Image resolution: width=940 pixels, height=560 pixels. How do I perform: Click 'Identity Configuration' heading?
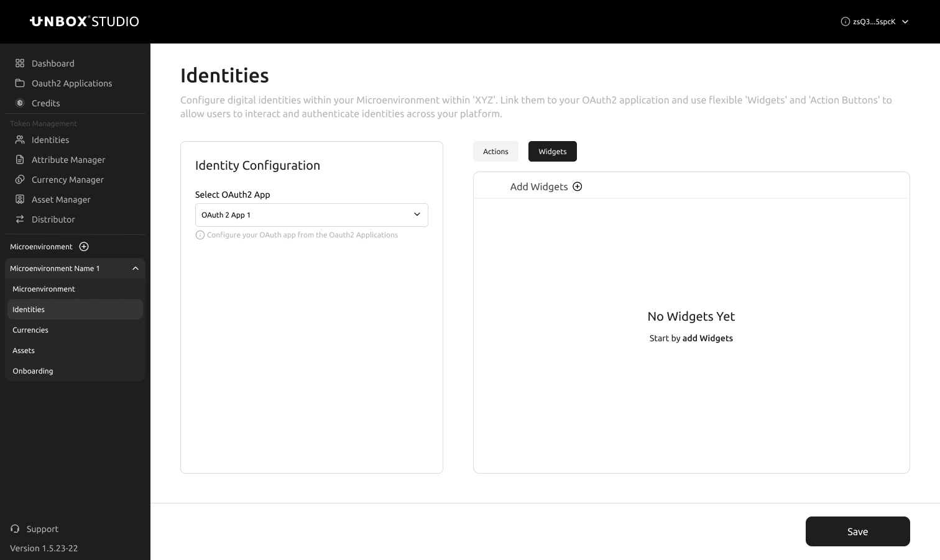click(x=257, y=165)
